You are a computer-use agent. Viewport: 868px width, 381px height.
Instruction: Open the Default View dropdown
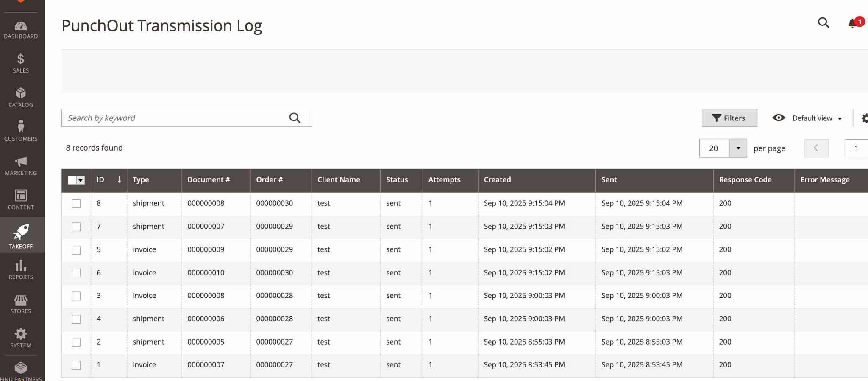click(816, 118)
